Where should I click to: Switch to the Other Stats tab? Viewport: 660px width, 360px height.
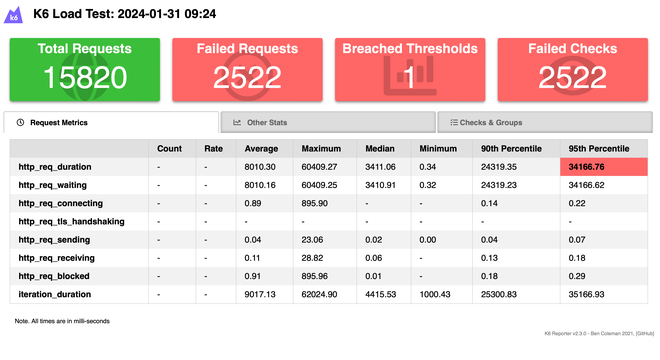(x=328, y=122)
